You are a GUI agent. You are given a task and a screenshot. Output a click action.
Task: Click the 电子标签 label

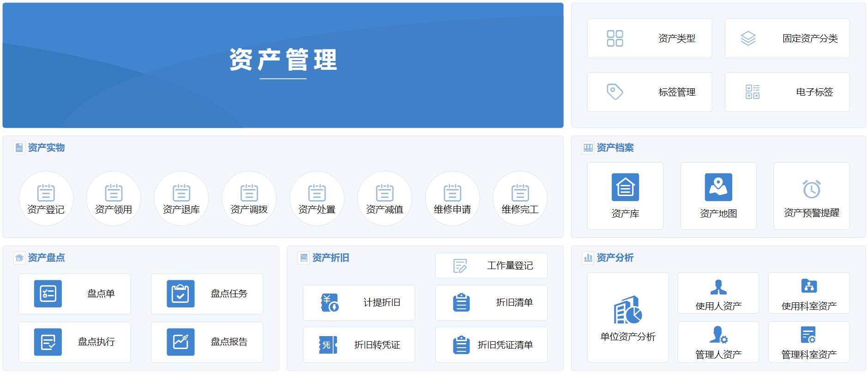click(x=815, y=92)
